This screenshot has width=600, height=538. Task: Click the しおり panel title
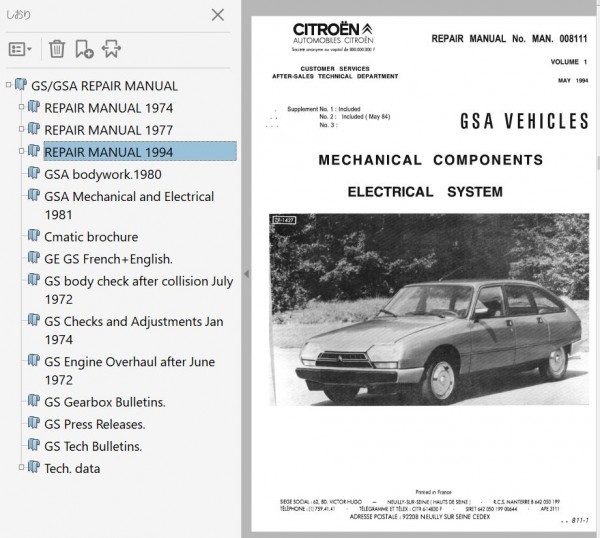click(18, 15)
